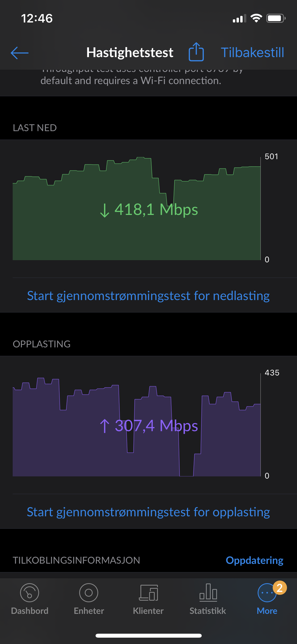
Task: Select the 418,1 Mbps download value
Action: pos(149,210)
